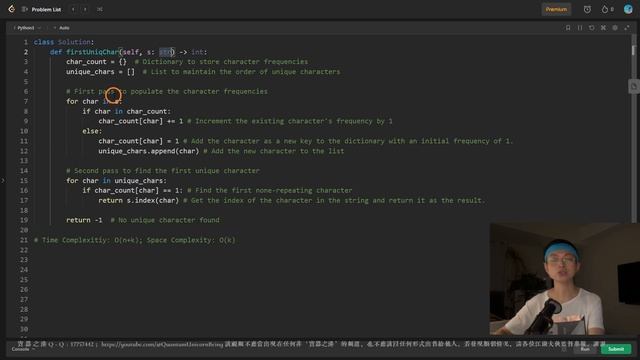Click the Problem List link
This screenshot has width=640, height=360.
coord(46,9)
